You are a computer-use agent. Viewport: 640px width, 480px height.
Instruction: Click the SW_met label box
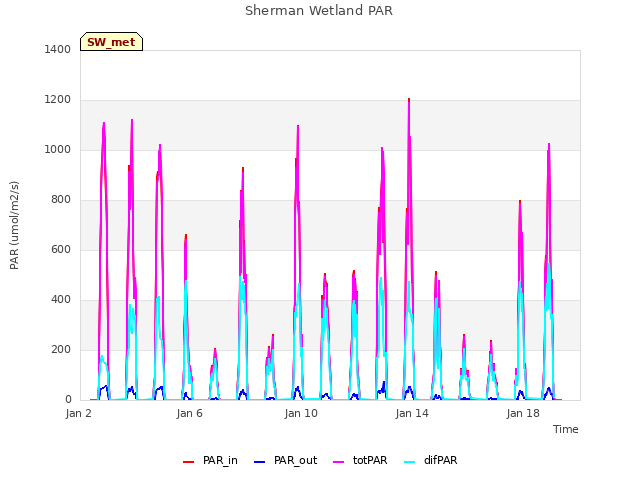(111, 42)
